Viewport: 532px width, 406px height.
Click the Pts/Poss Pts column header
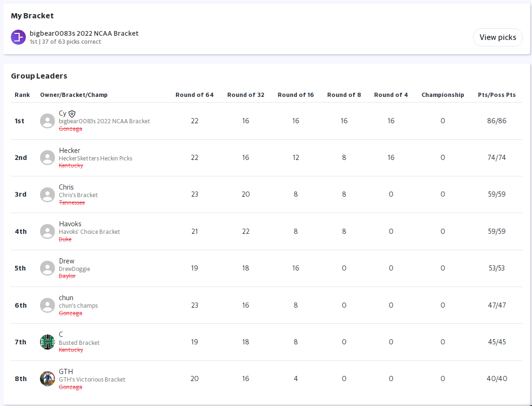point(497,95)
